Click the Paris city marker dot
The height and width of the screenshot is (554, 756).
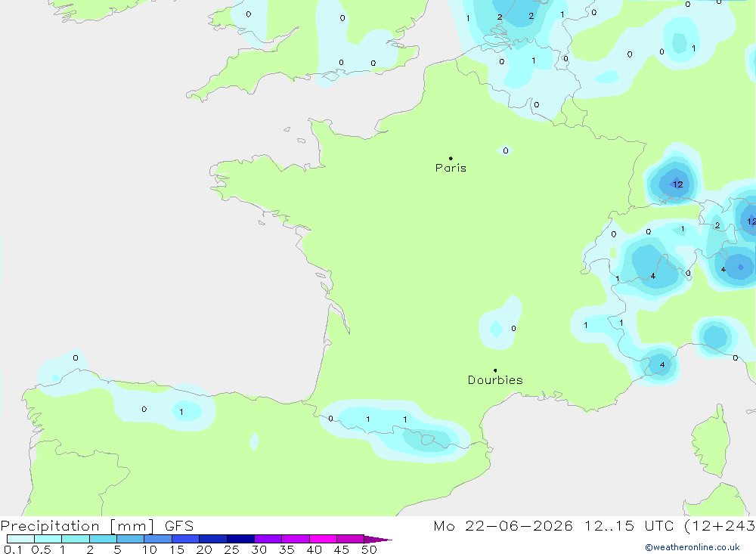[x=451, y=158]
